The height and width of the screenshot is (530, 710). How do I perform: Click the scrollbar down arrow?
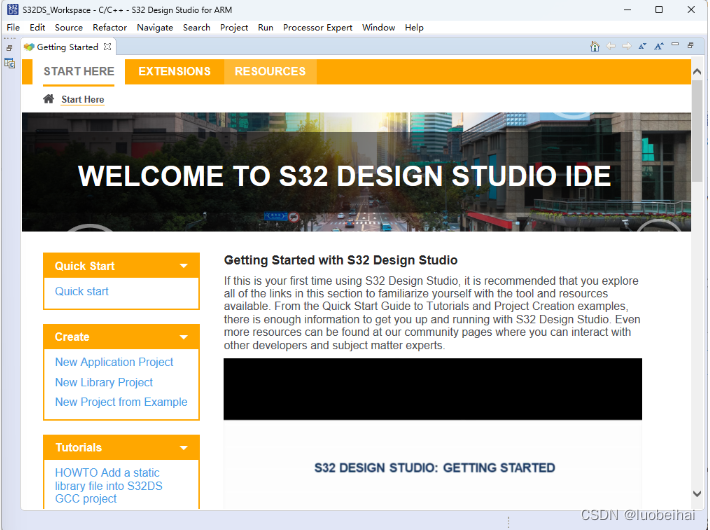click(x=697, y=494)
